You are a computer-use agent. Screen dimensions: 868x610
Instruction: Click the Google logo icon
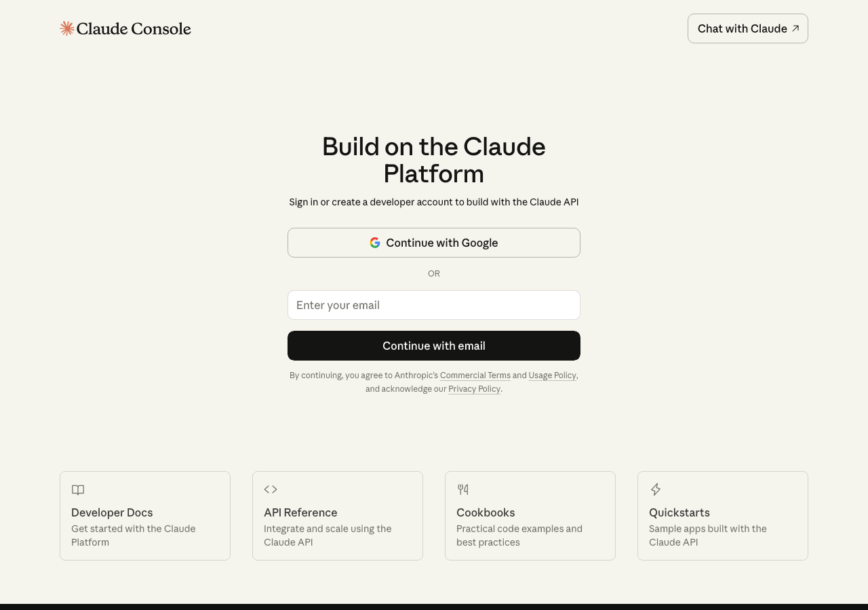coord(375,243)
